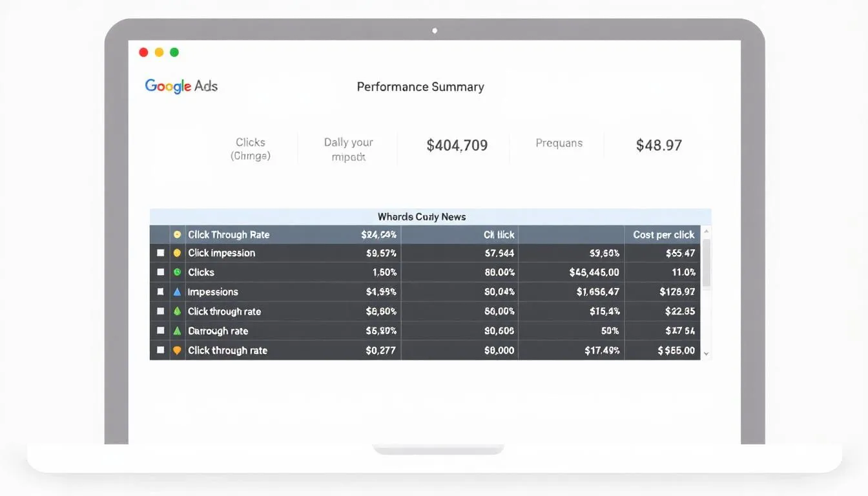Click the green triangle icon beside Darrough rate

(x=177, y=331)
